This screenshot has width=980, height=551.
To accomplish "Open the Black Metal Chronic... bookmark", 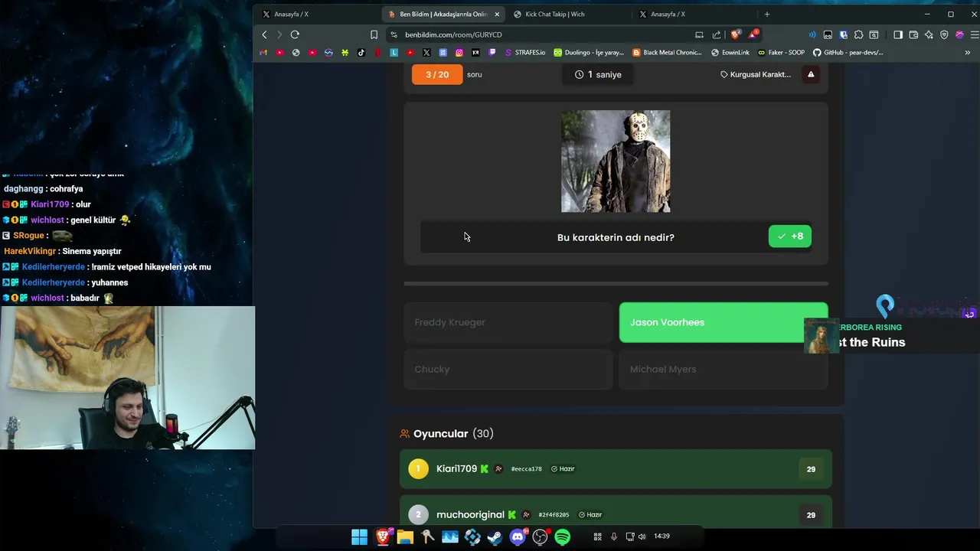I will click(x=667, y=53).
